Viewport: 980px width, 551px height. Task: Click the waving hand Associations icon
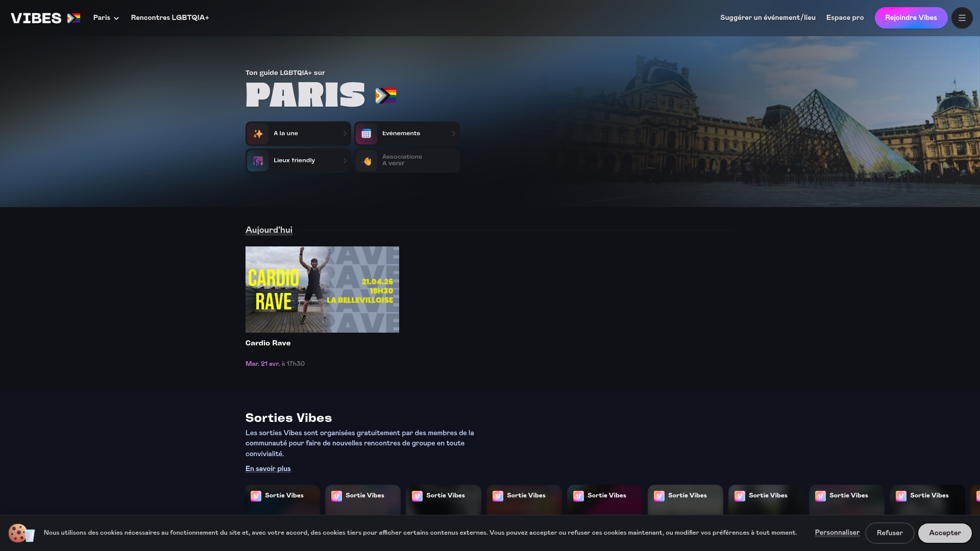point(366,161)
